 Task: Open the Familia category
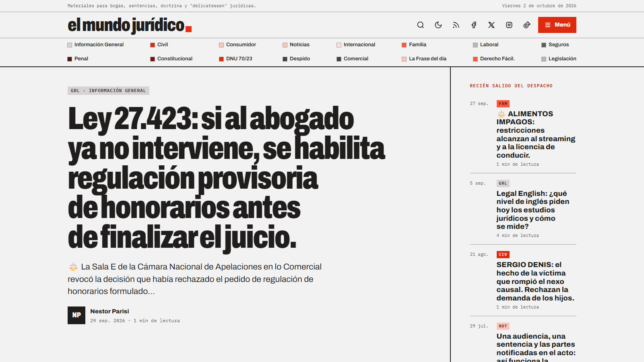point(414,45)
